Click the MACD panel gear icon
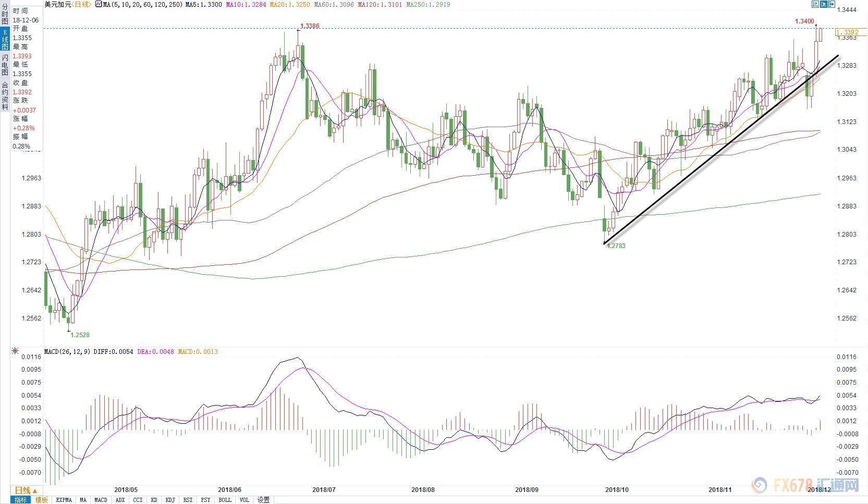The height and width of the screenshot is (504, 868). (15, 351)
